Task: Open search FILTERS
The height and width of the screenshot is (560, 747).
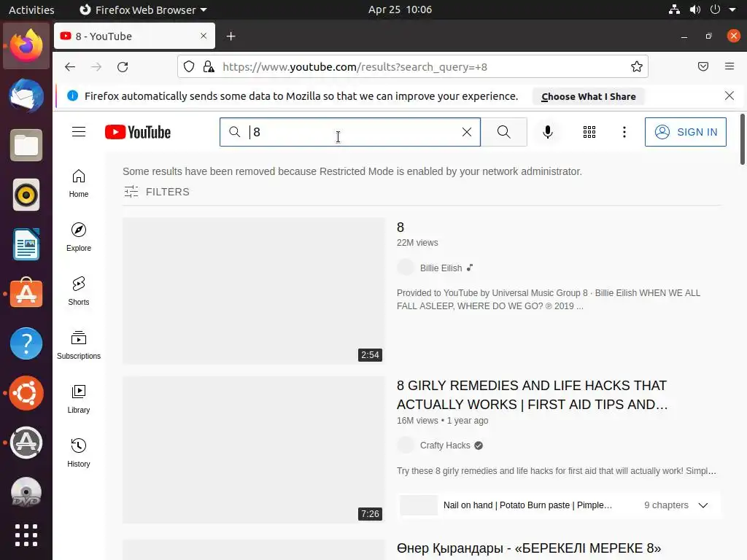Action: (x=157, y=192)
